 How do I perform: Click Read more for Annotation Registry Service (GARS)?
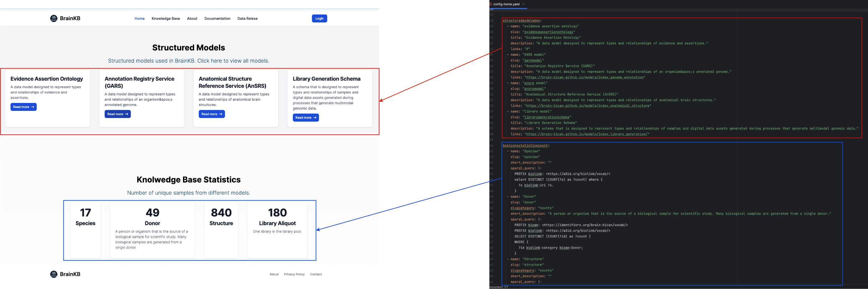pyautogui.click(x=118, y=114)
